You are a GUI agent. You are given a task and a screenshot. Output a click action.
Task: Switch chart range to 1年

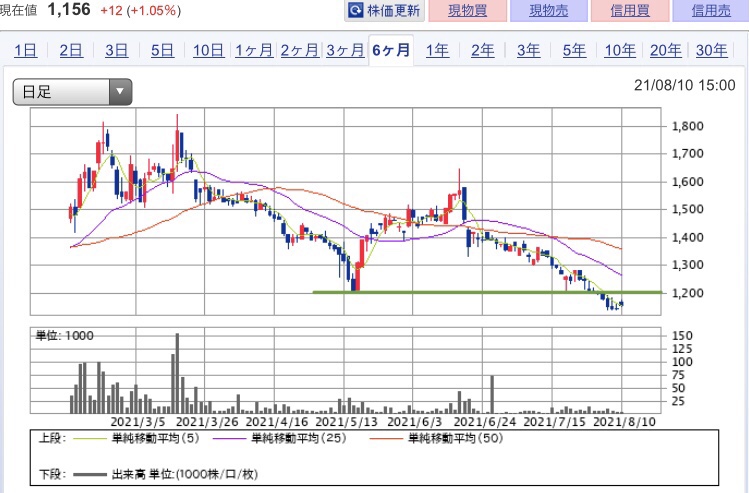click(x=437, y=50)
